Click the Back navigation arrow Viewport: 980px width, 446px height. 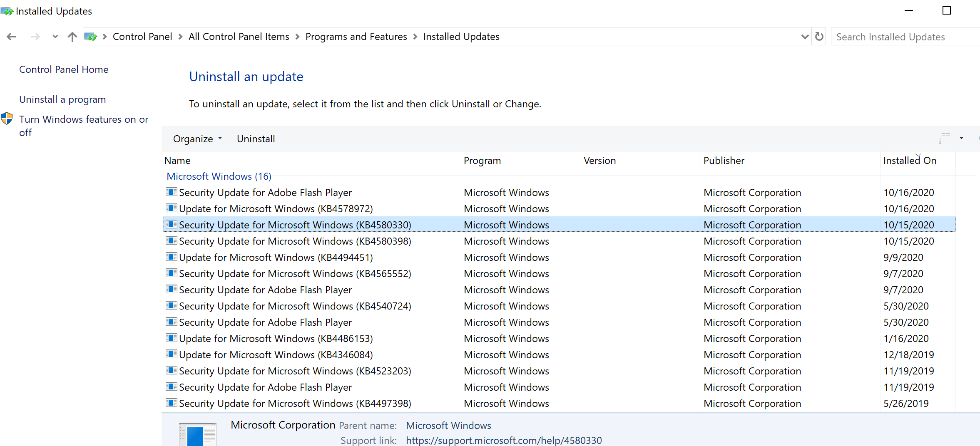11,37
